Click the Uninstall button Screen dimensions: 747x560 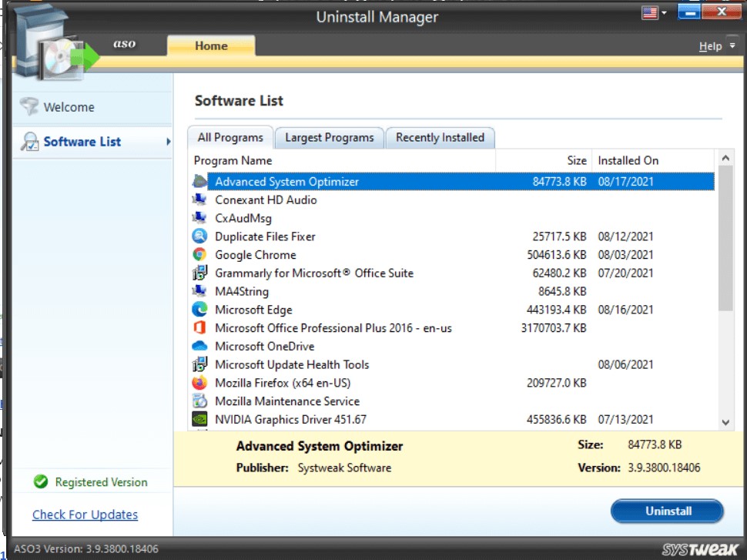[x=666, y=511]
